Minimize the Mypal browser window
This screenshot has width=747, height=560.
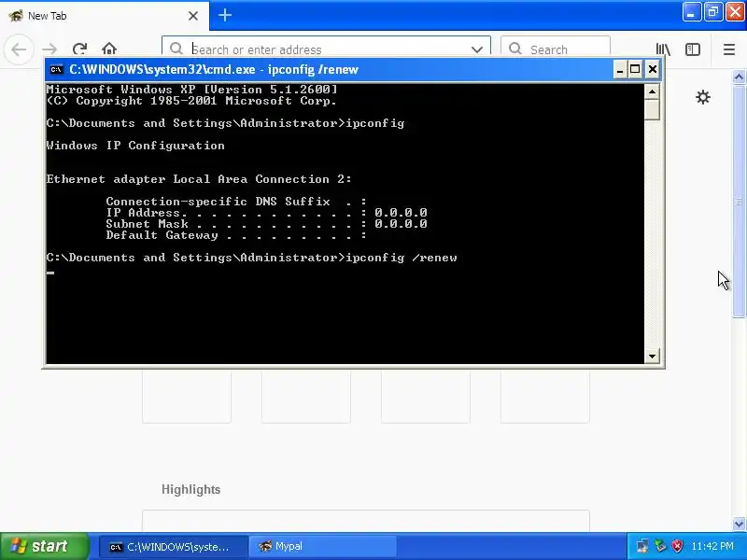691,12
